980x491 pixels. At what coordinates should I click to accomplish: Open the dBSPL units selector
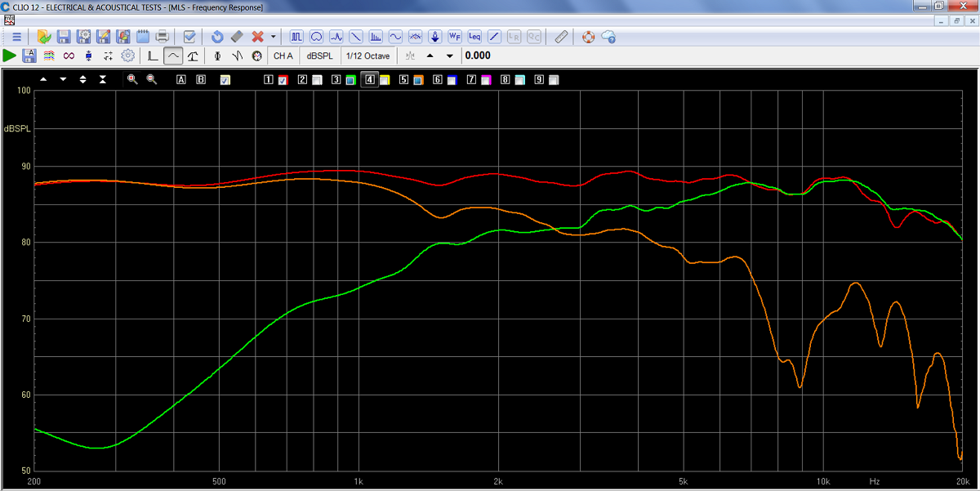(x=319, y=56)
